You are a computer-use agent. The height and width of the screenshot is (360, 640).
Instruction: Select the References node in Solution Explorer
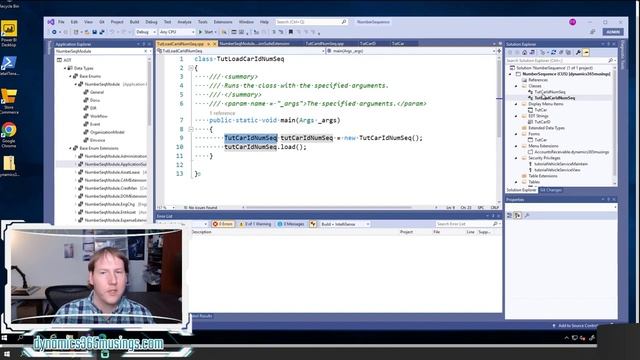click(x=538, y=80)
